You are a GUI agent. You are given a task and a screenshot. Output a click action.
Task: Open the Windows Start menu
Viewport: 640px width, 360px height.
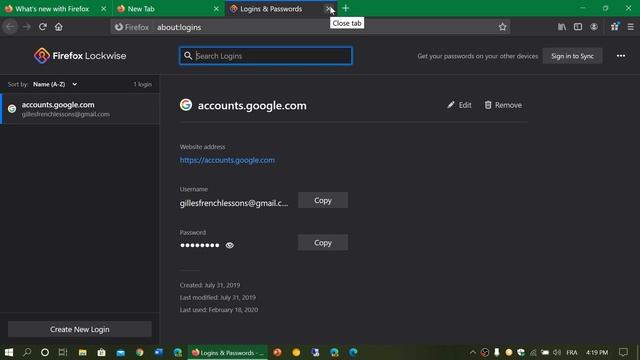point(9,352)
